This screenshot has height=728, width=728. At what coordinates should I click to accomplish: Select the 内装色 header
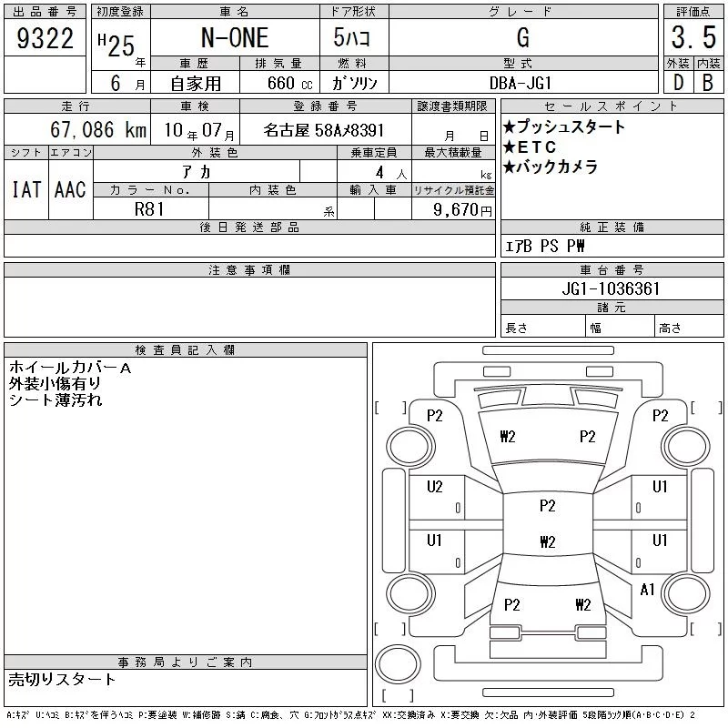point(272,190)
